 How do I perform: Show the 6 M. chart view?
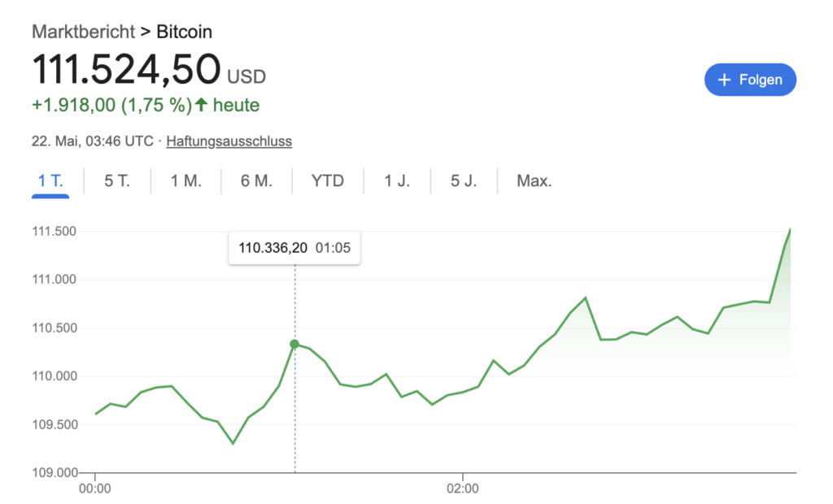pos(256,180)
